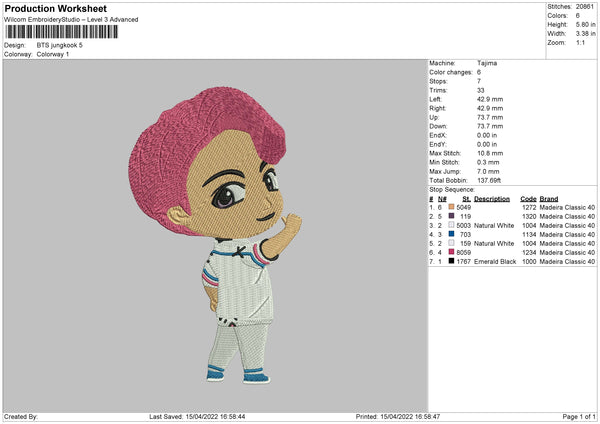Click the 5003 Natural White swatch
The image size is (600, 424).
click(451, 225)
